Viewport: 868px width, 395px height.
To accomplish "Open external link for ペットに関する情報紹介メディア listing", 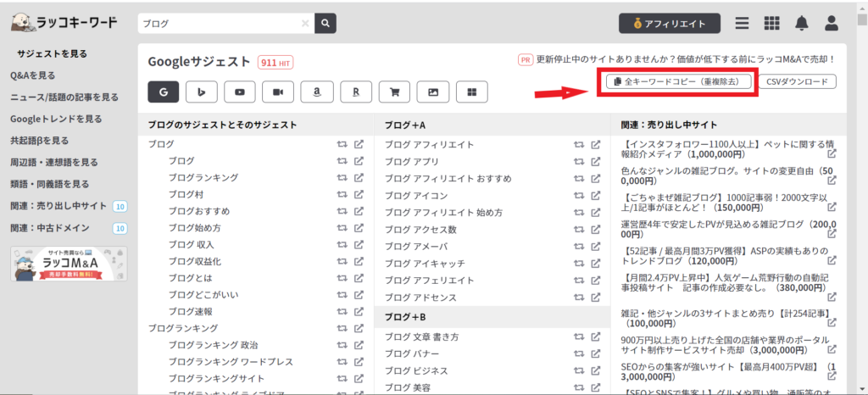I will point(832,153).
